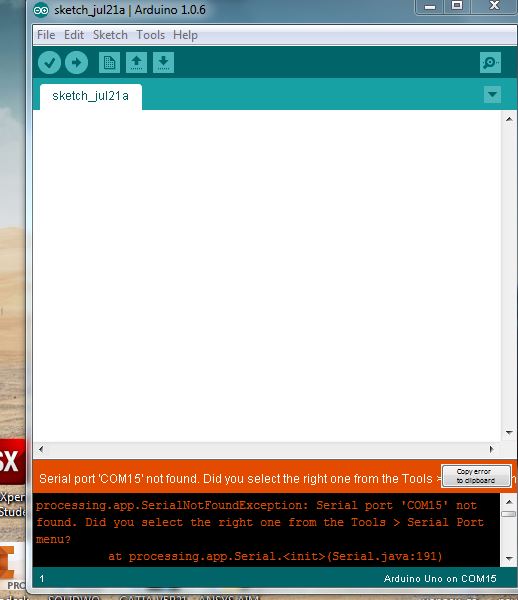Click the Open sketch up-arrow icon
Screen dimensions: 518x600
tap(137, 62)
